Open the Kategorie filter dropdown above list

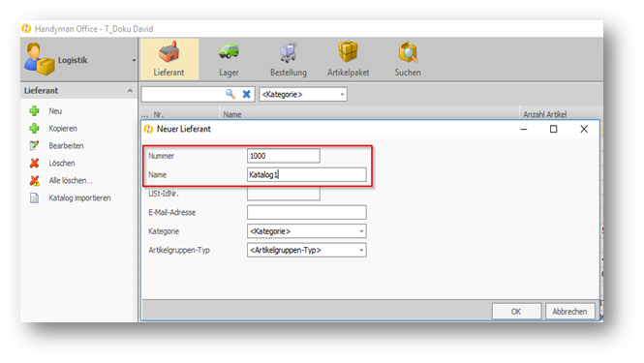tap(303, 94)
